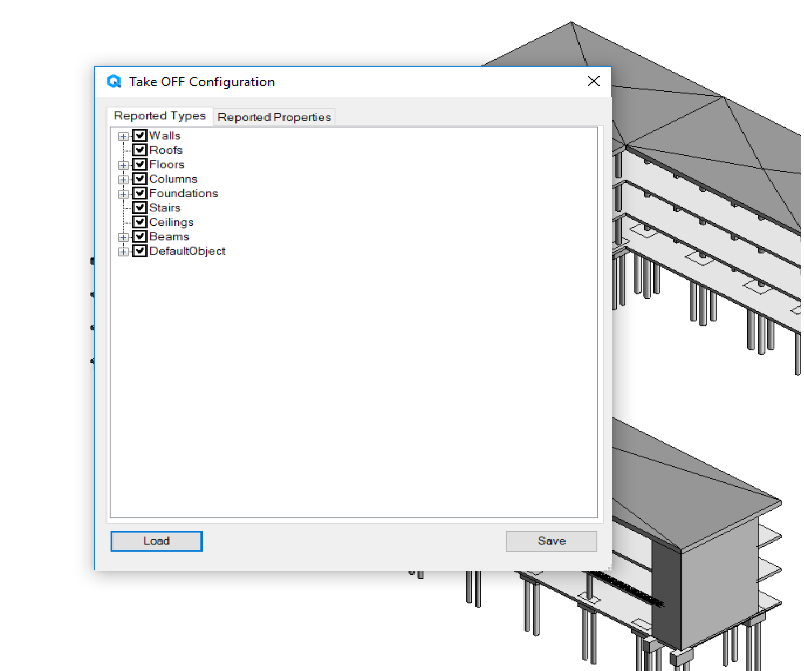Viewport: 804px width, 671px height.
Task: Uncheck the Columns checkbox
Action: [140, 179]
